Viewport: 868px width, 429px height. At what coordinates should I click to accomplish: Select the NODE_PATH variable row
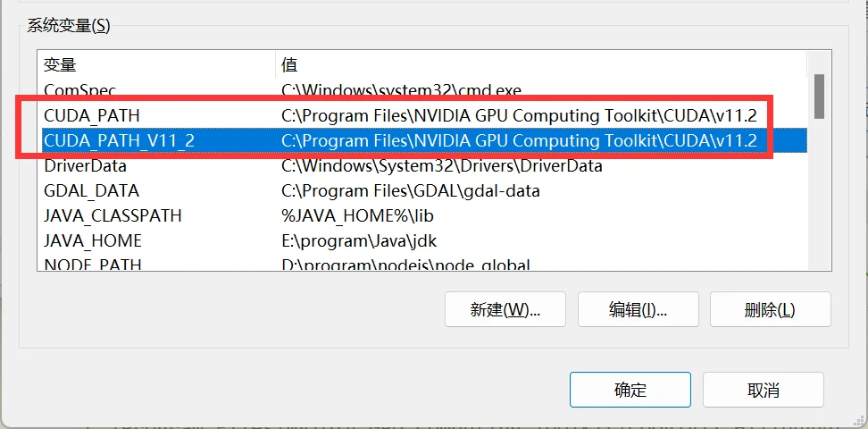tap(93, 265)
